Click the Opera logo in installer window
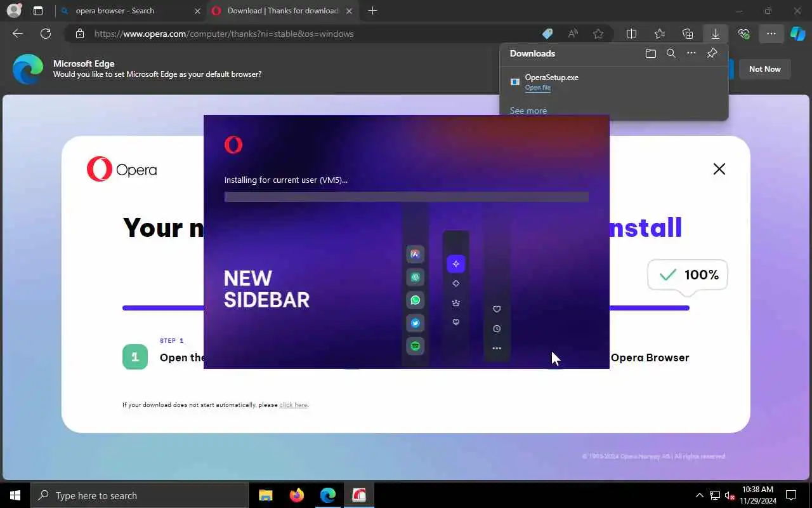Viewport: 812px width, 508px height. (x=233, y=145)
